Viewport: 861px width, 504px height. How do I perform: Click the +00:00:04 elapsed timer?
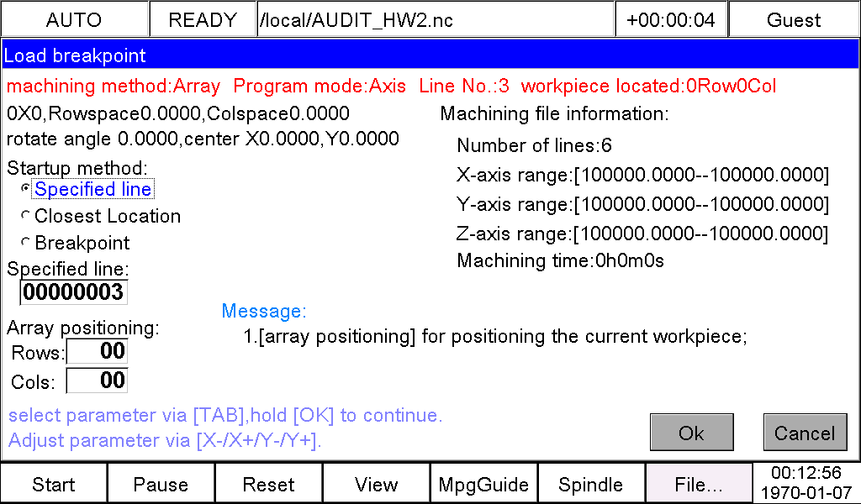click(671, 20)
